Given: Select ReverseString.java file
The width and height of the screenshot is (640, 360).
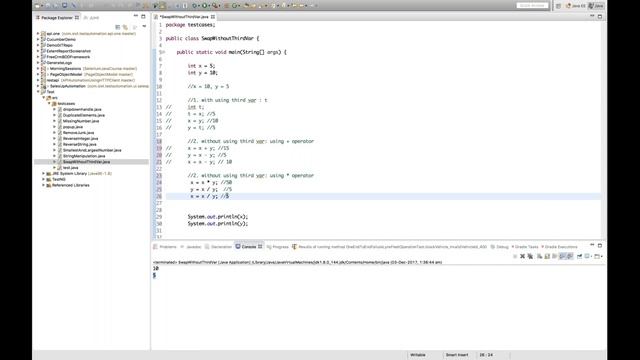Looking at the screenshot, I should pos(79,144).
